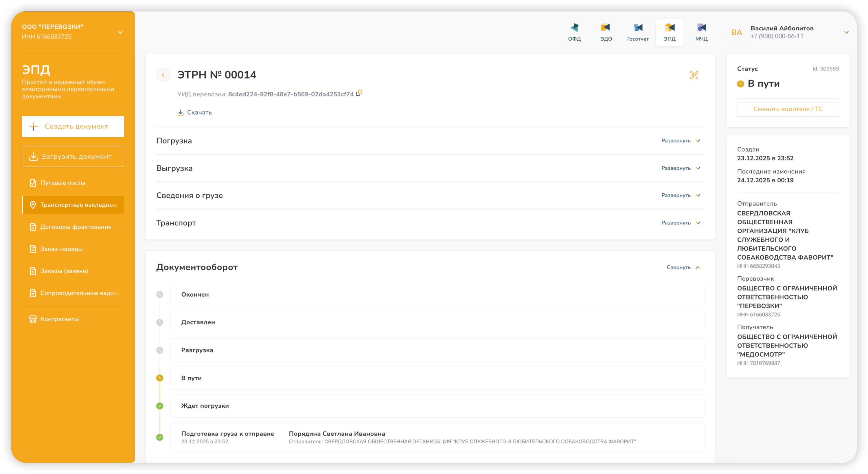Click the QR code scan icon
Viewport: 868px width, 474px height.
click(x=694, y=75)
